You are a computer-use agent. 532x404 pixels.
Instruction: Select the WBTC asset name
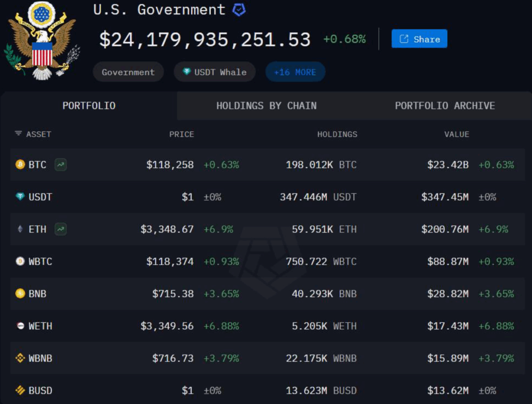click(x=41, y=262)
